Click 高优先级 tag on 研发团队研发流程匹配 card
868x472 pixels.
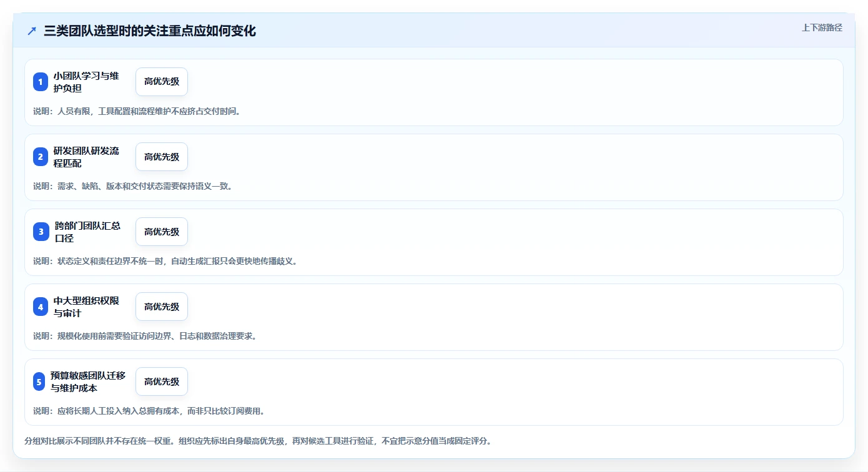162,157
